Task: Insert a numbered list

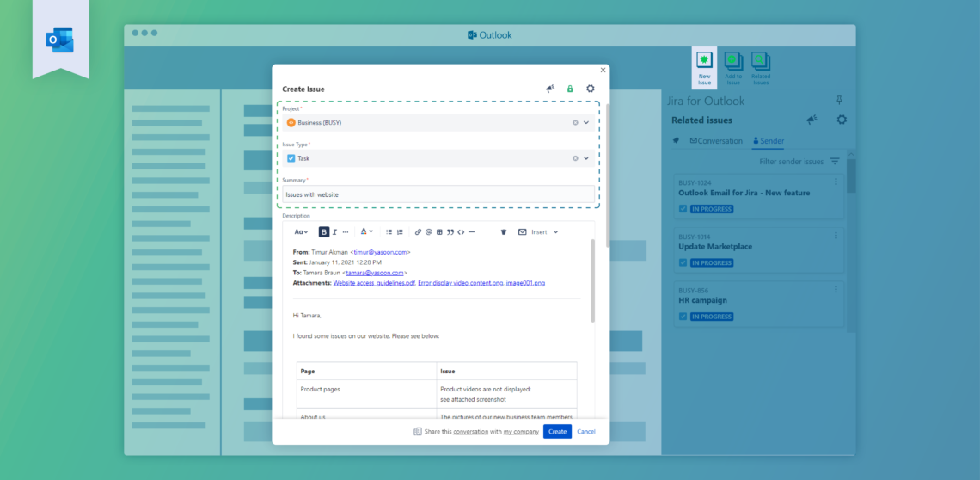Action: [x=400, y=232]
